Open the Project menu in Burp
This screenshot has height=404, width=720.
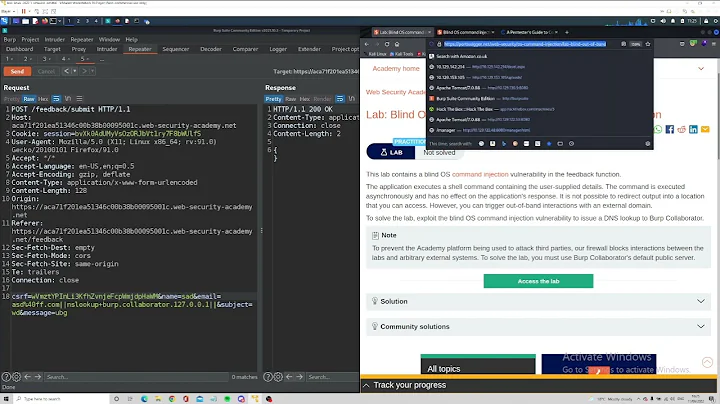30,39
